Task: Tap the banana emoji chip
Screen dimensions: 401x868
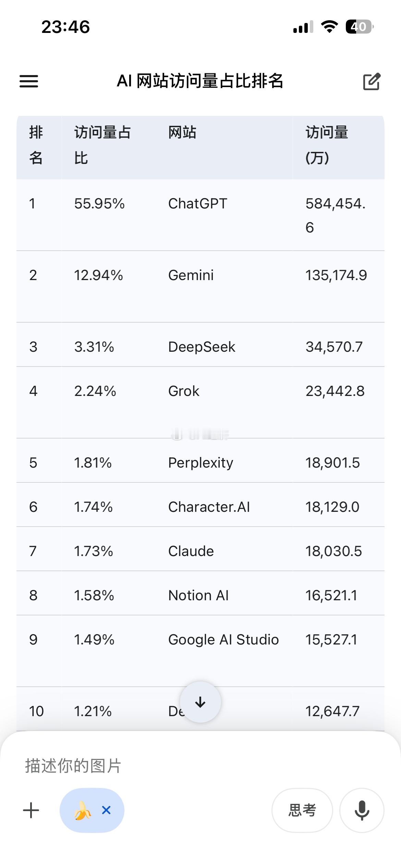Action: (83, 810)
